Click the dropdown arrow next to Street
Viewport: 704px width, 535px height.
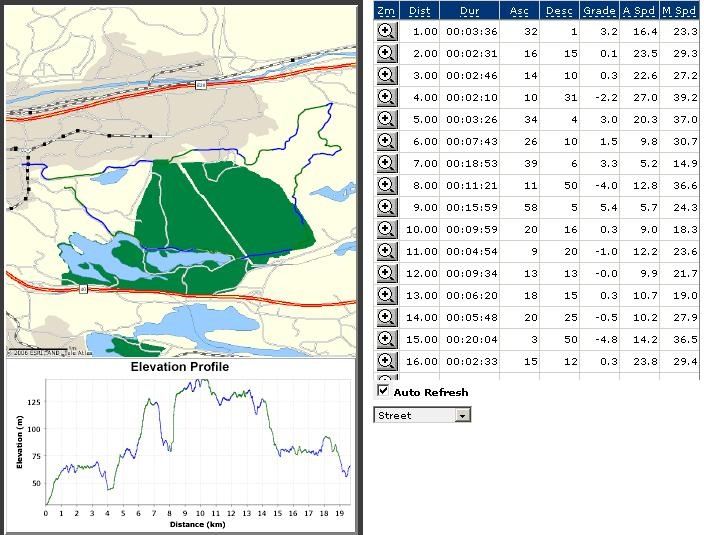tap(462, 416)
